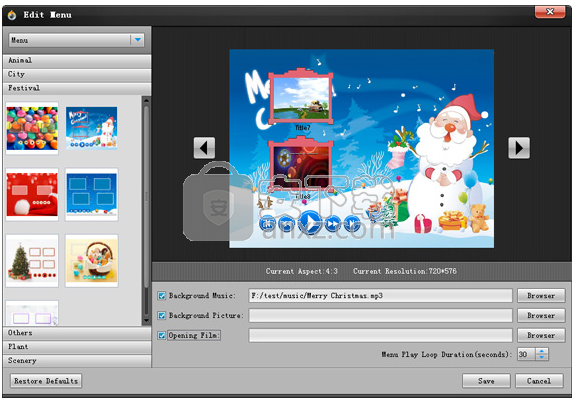Screen dimensions: 583x406
Task: Select the red Santa hat template thumbnail
Action: click(32, 194)
